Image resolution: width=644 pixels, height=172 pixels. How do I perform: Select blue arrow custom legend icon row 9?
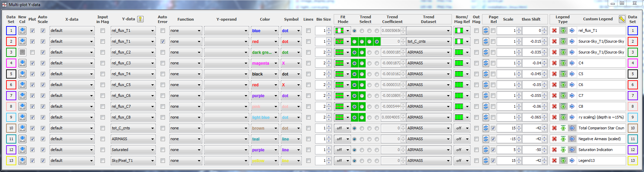click(x=572, y=117)
